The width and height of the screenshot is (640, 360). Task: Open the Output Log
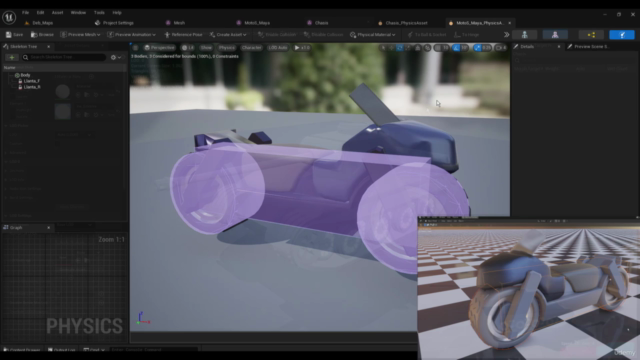(x=62, y=350)
